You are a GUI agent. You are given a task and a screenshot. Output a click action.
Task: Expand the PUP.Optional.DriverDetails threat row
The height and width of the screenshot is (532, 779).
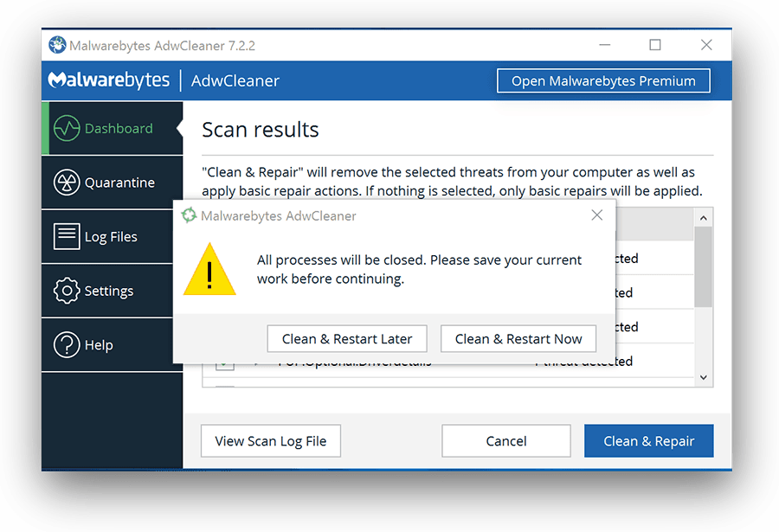click(x=256, y=364)
